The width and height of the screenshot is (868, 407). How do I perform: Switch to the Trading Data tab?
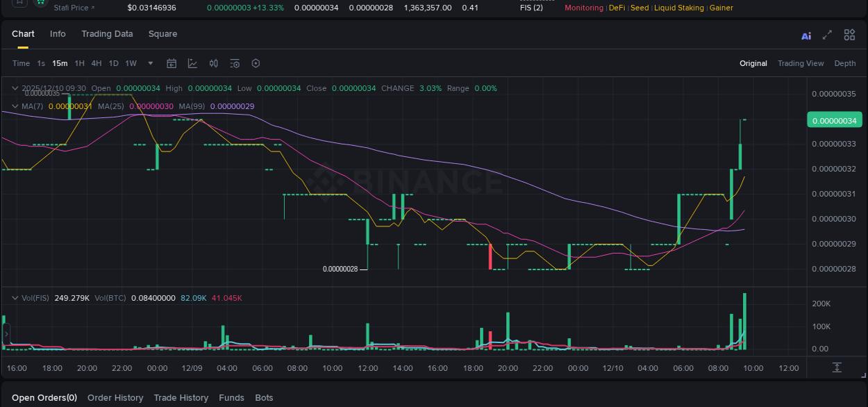click(x=107, y=33)
